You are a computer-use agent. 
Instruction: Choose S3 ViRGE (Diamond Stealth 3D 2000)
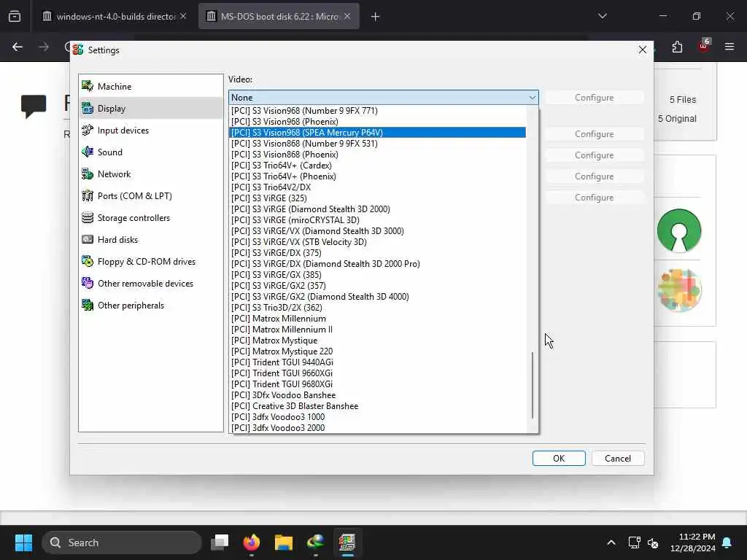point(377,209)
